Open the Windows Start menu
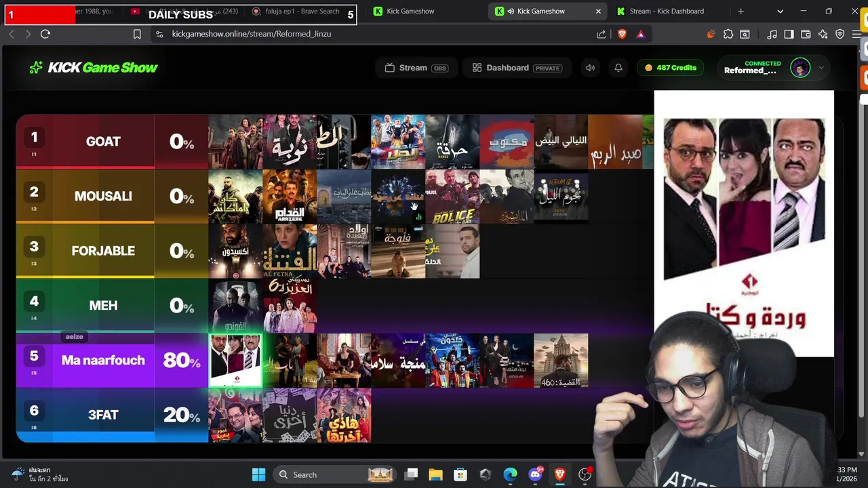Screen dimensions: 868x488 coord(259,474)
